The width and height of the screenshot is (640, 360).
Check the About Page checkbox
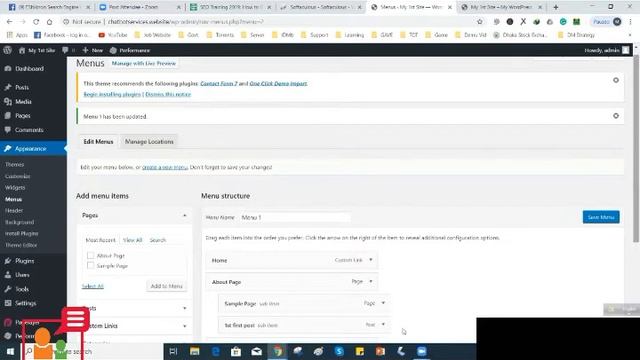90,256
